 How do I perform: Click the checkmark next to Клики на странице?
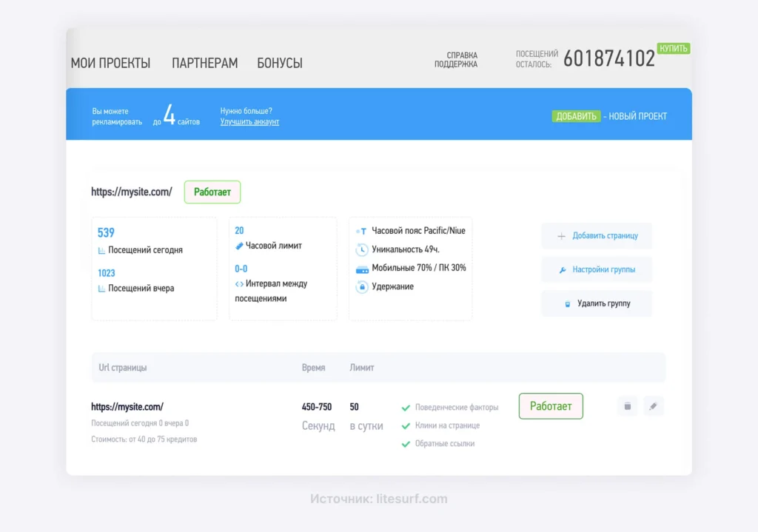[406, 425]
